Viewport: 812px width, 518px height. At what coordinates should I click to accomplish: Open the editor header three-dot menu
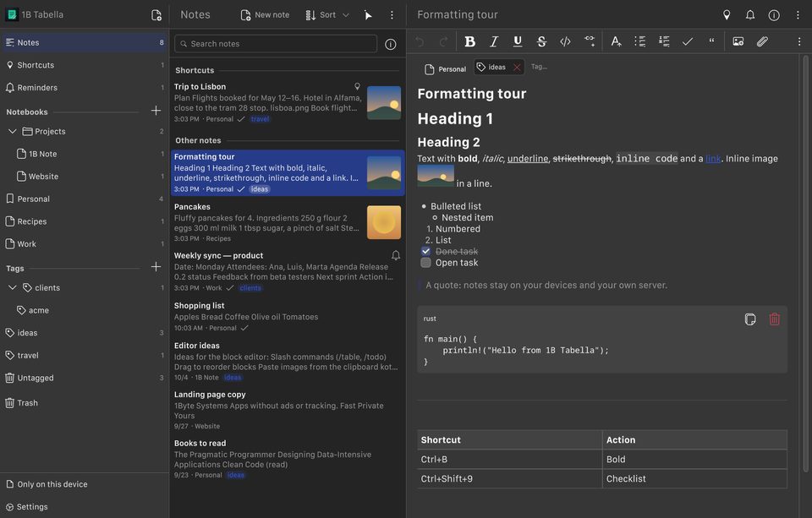point(798,15)
